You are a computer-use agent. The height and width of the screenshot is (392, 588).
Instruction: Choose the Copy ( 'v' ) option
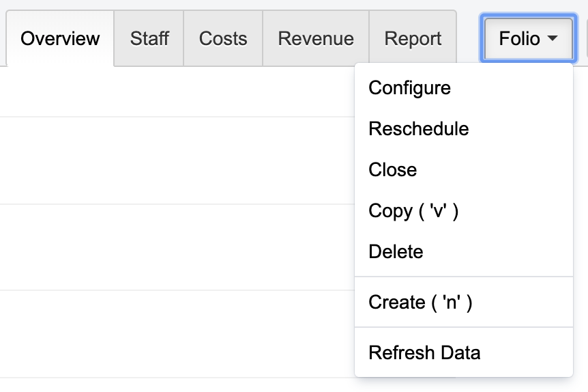tap(413, 211)
